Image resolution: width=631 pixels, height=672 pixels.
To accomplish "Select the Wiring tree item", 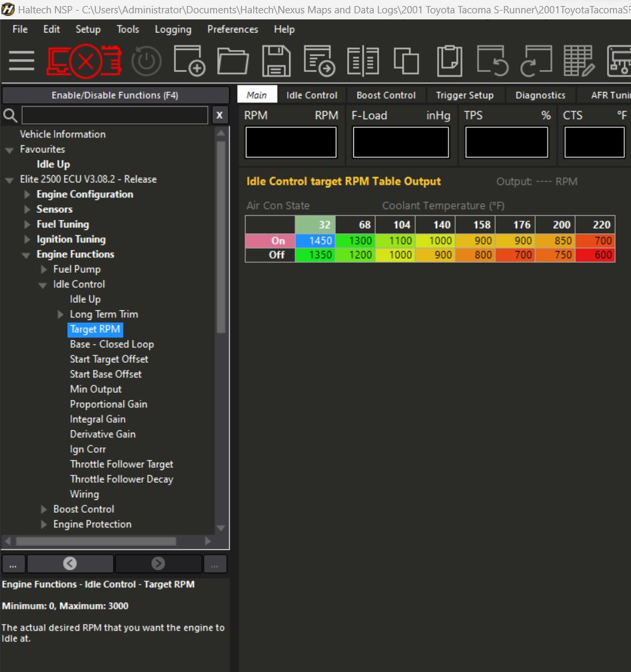I will pyautogui.click(x=85, y=494).
